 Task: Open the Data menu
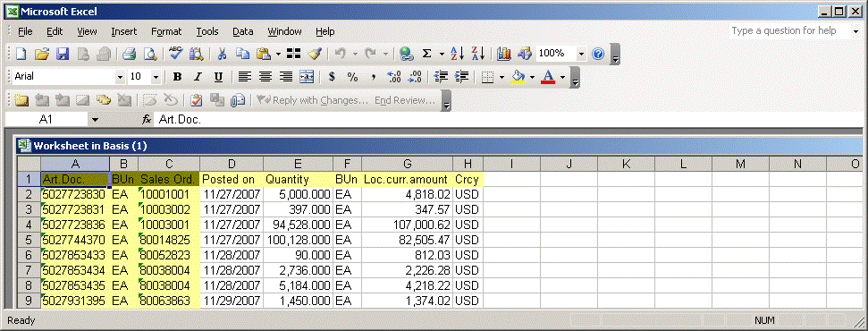tap(242, 31)
